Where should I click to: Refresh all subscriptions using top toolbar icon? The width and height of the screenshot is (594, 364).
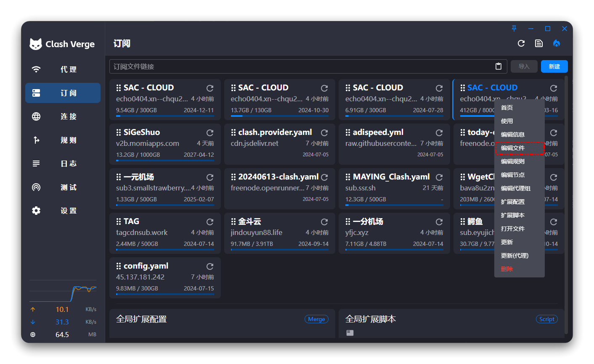point(521,43)
